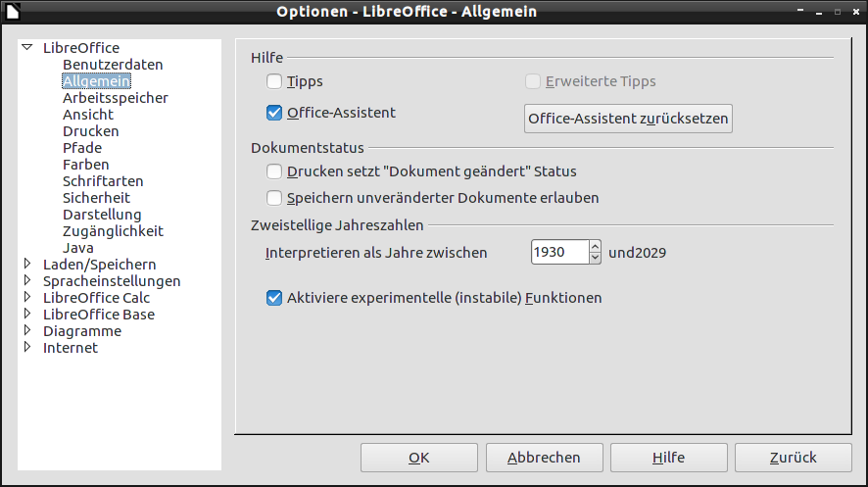
Task: Enable the Tipps checkbox
Action: coord(274,81)
